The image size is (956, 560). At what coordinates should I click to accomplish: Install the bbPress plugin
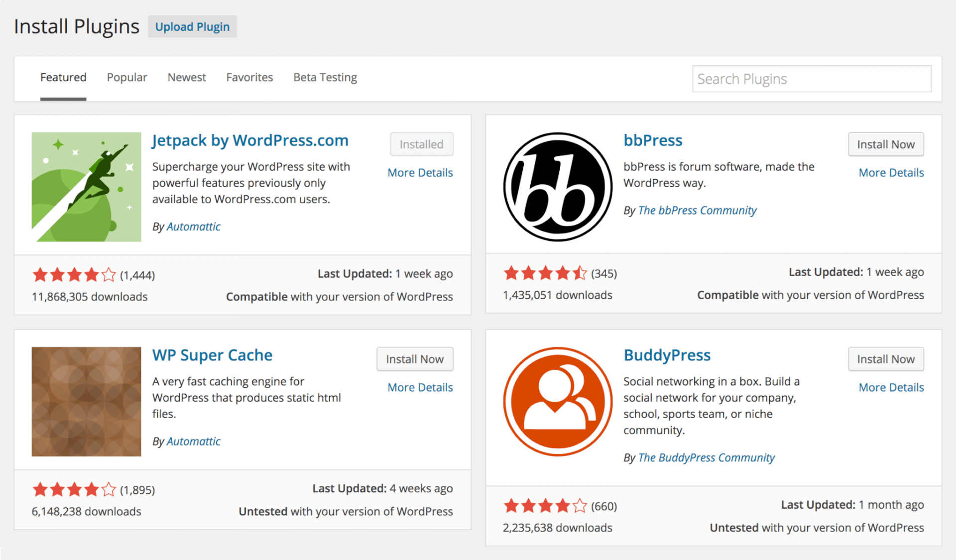(x=886, y=144)
